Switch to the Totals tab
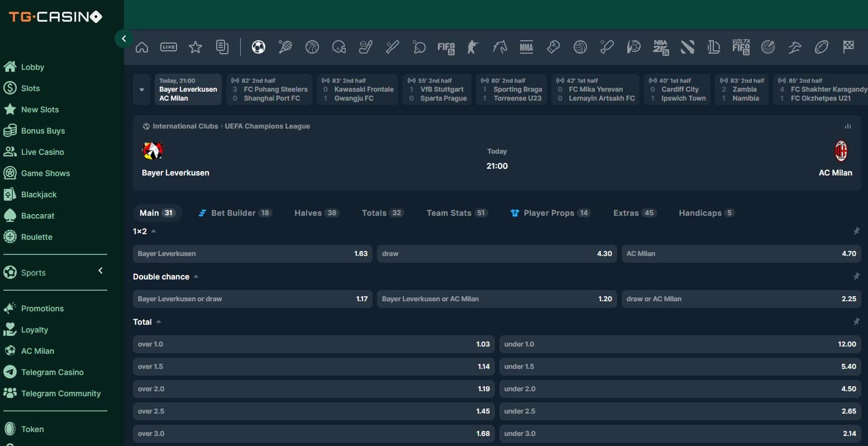This screenshot has height=446, width=868. pos(383,213)
